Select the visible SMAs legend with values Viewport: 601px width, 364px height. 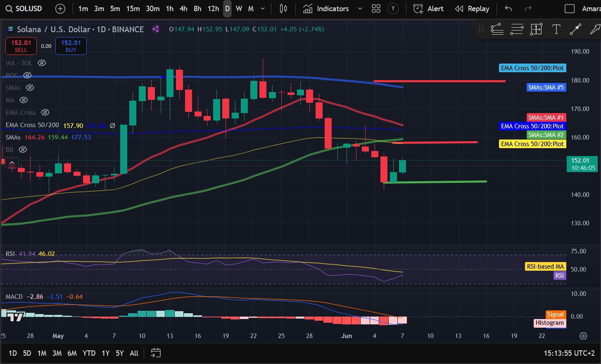point(48,137)
